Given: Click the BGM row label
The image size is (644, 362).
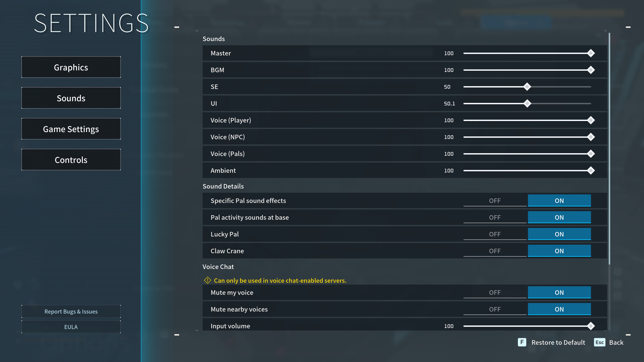Looking at the screenshot, I should (217, 70).
